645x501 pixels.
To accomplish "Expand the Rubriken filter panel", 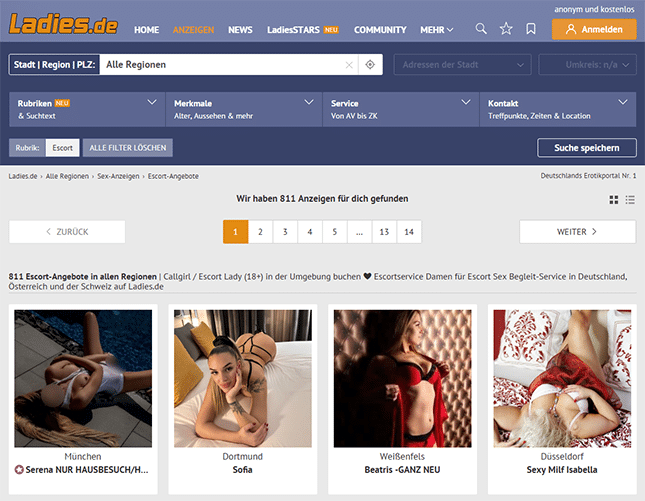I will (x=85, y=109).
